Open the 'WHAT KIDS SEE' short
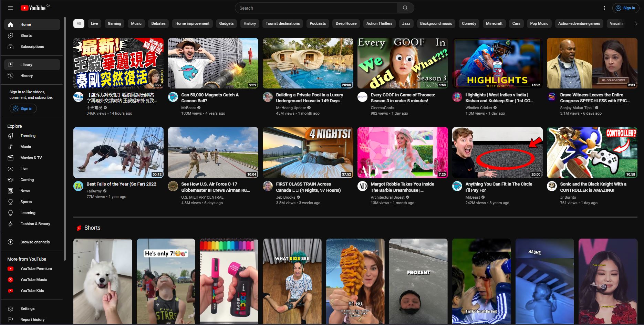This screenshot has width=644, height=325. click(292, 281)
